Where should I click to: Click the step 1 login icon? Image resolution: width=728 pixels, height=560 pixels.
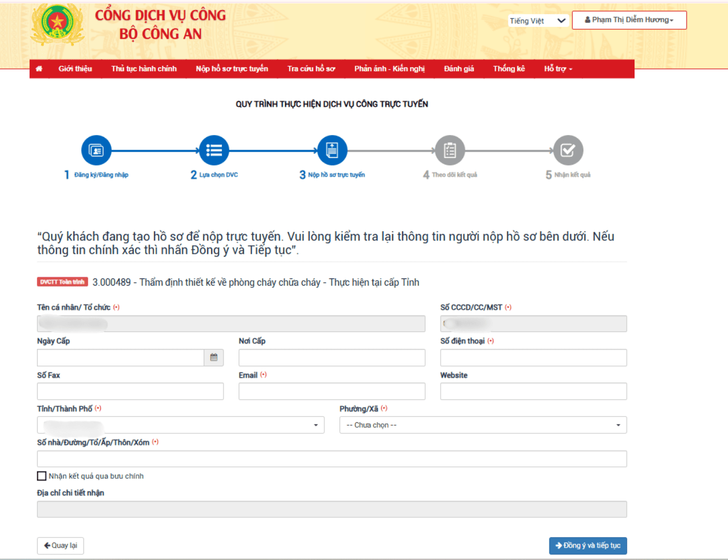pos(96,151)
